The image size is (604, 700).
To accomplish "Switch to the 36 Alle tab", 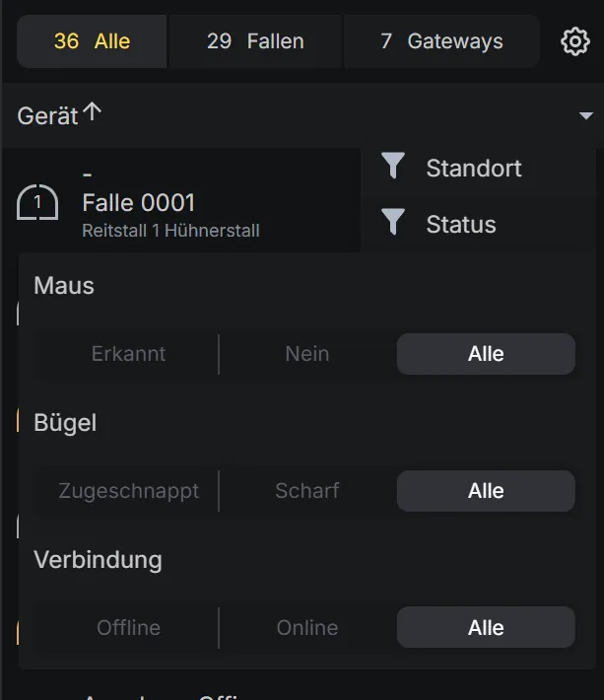I will pos(93,41).
